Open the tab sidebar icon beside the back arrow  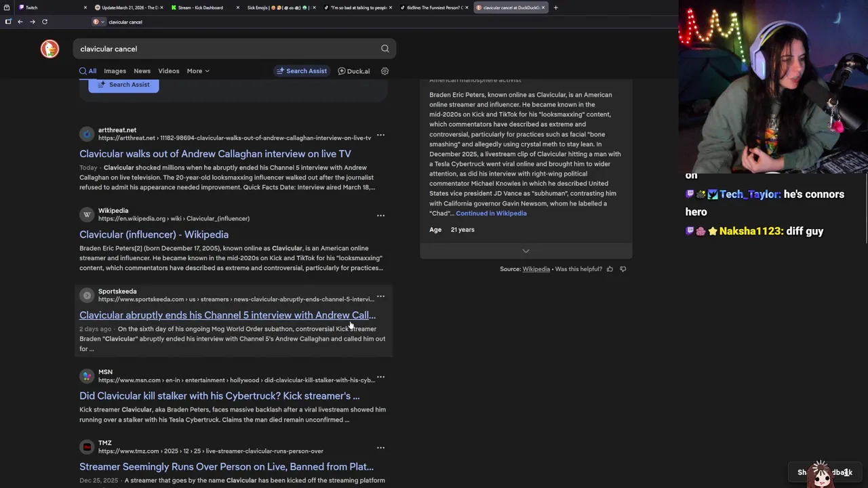tap(8, 22)
